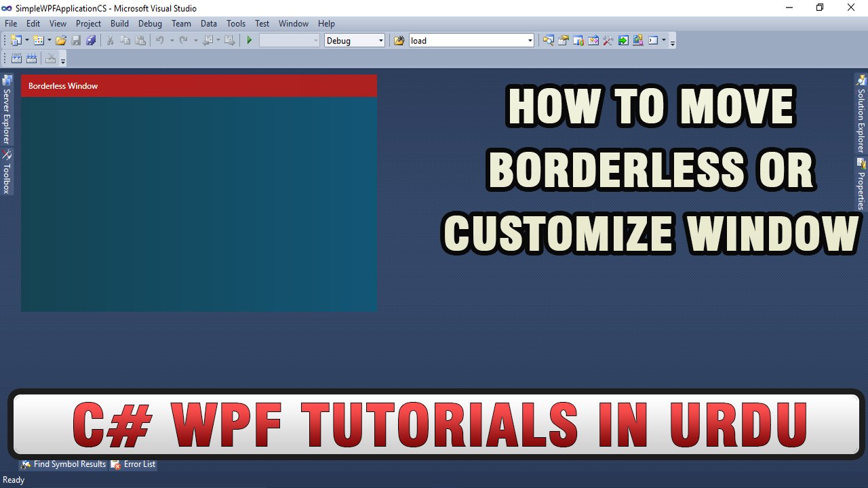Open the Tools menu
Image resolution: width=868 pixels, height=488 pixels.
click(236, 23)
